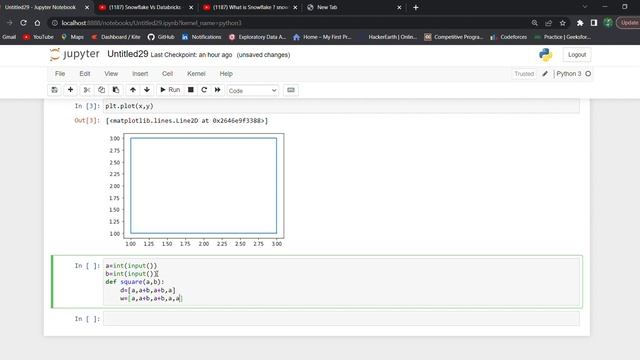
Task: Move selected cell up arrow
Action: 133,90
